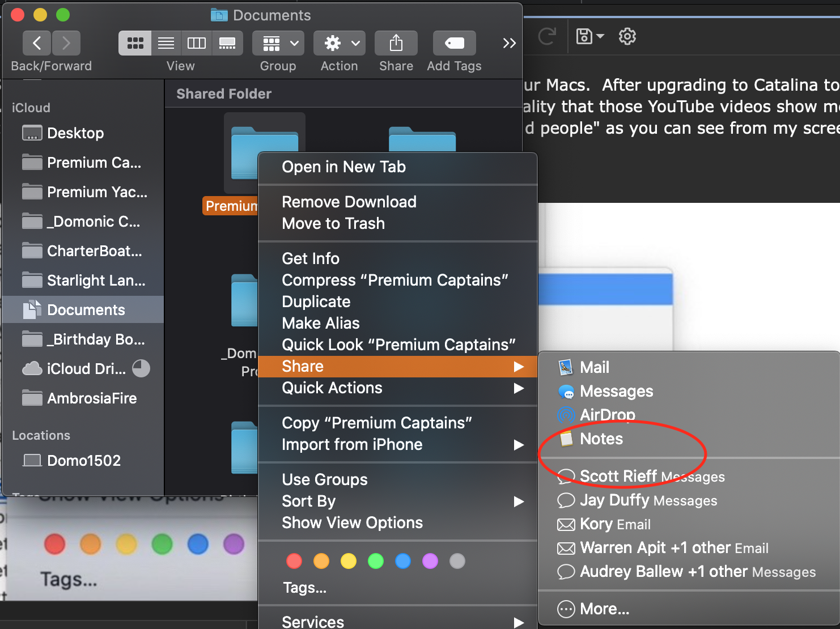The image size is (840, 629).
Task: Choose Show View Options
Action: 397,523
